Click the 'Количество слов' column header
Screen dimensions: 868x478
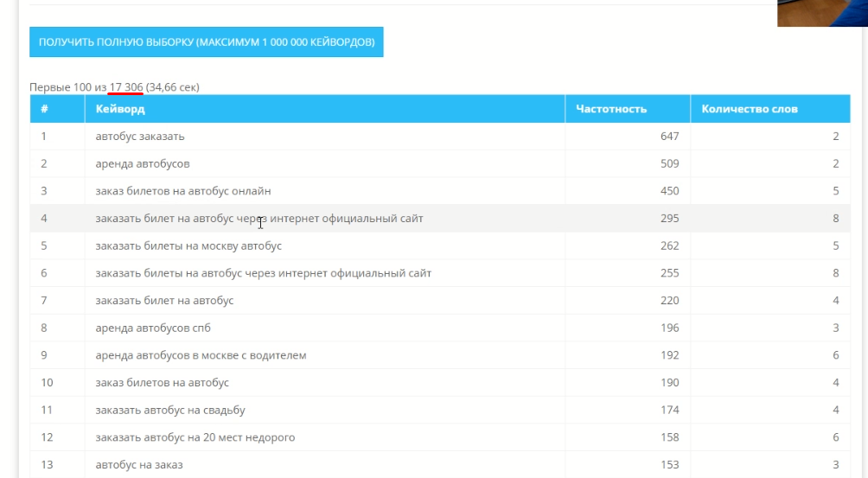tap(770, 109)
